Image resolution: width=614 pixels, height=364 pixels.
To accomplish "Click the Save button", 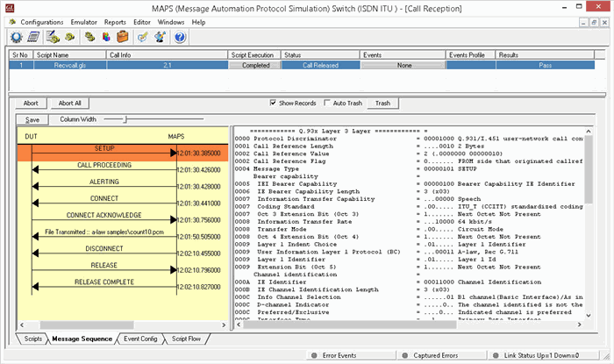I will click(x=32, y=120).
